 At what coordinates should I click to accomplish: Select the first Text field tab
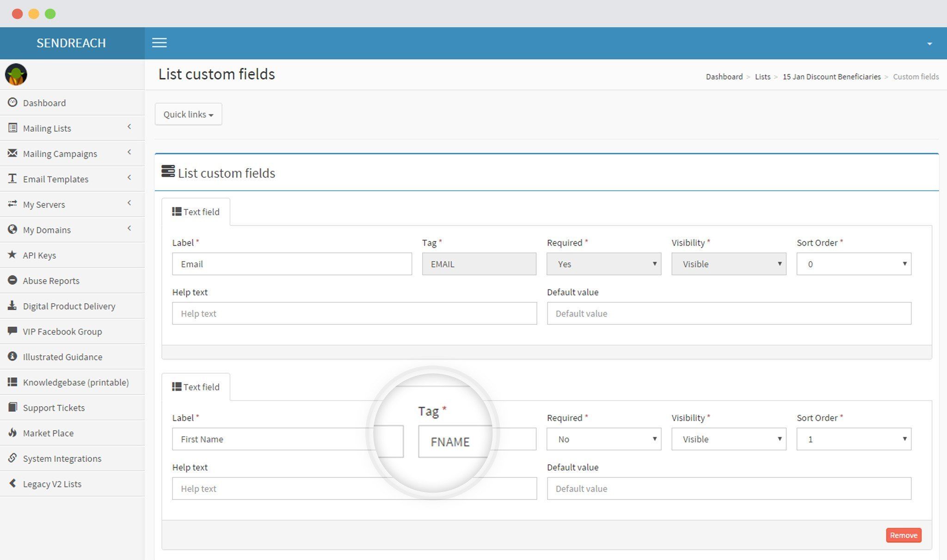196,212
